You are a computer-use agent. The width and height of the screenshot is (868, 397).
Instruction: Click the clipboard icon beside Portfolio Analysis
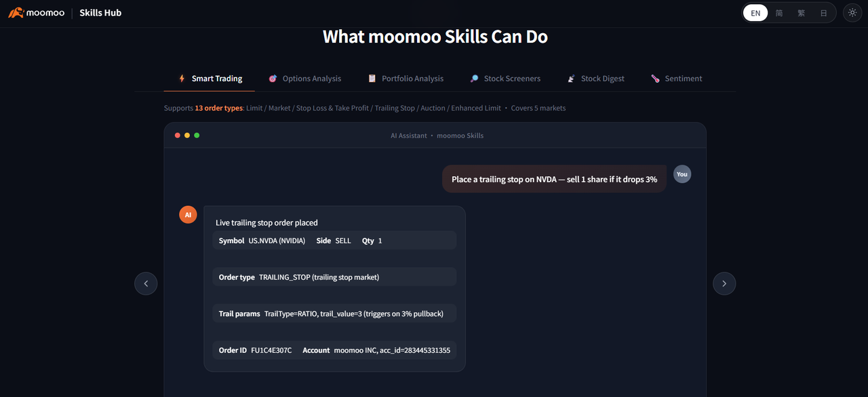click(x=372, y=79)
